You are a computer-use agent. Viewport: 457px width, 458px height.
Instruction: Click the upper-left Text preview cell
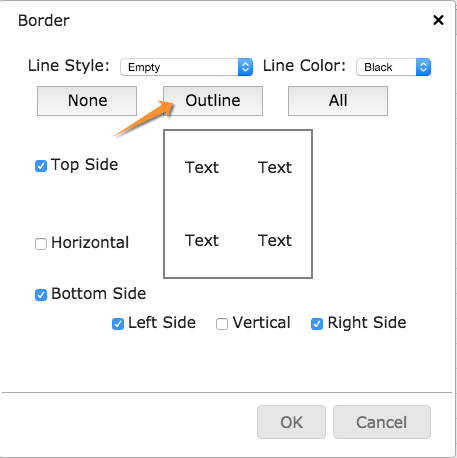pos(202,167)
